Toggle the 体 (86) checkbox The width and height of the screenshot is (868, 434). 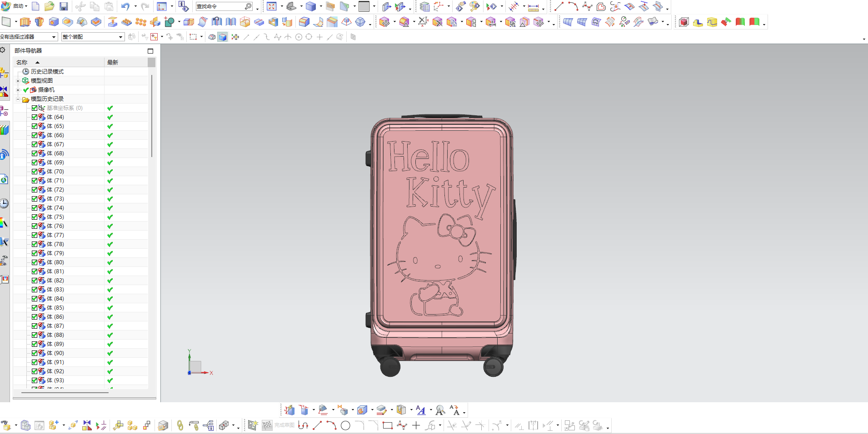coord(35,317)
